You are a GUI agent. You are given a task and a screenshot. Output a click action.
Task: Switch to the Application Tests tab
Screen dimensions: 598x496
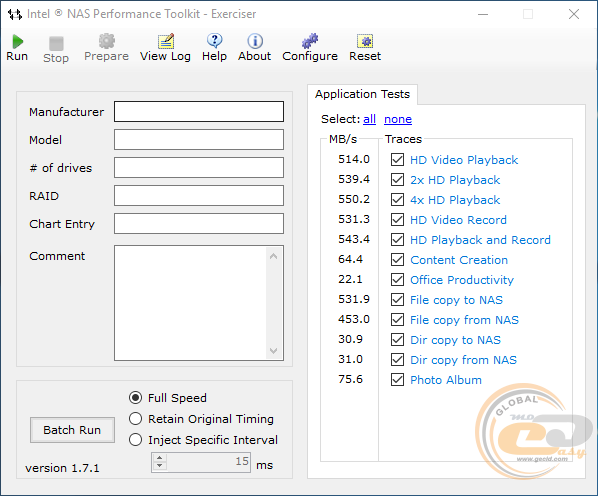[x=362, y=94]
